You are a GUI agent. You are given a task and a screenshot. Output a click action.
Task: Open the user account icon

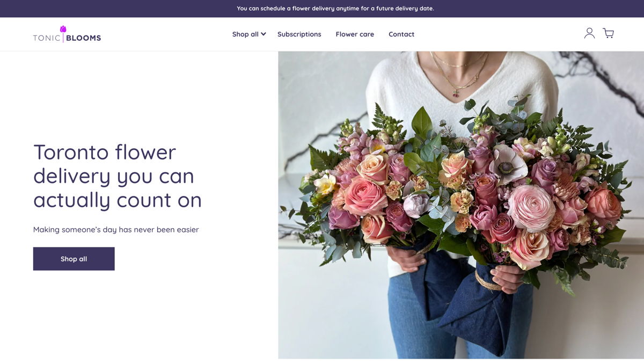click(x=589, y=33)
